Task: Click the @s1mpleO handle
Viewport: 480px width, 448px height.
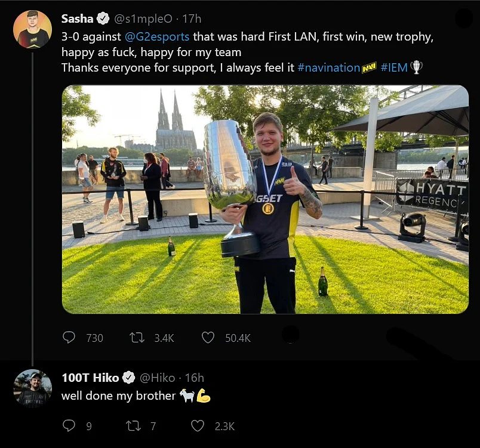Action: click(143, 19)
